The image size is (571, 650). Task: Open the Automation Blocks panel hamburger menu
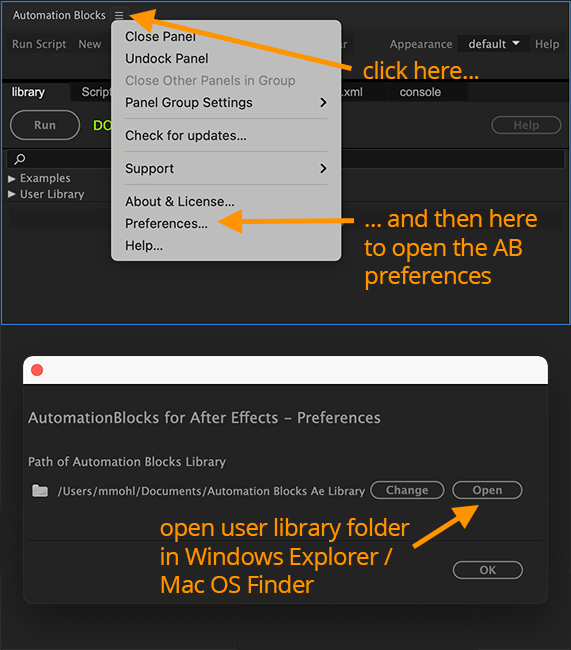click(x=119, y=15)
